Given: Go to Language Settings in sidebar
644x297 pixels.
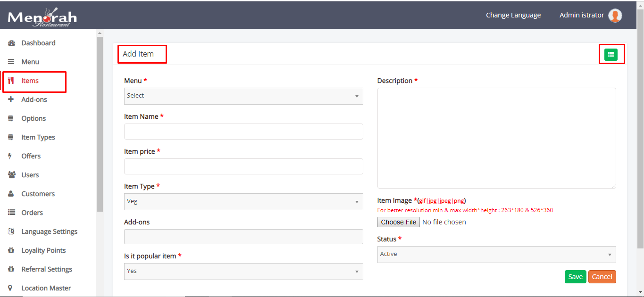Looking at the screenshot, I should 49,231.
